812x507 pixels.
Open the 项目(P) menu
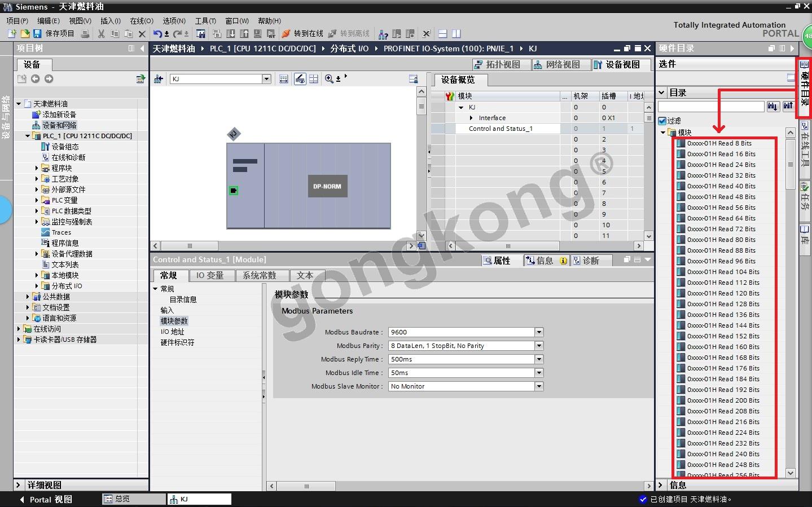click(17, 21)
